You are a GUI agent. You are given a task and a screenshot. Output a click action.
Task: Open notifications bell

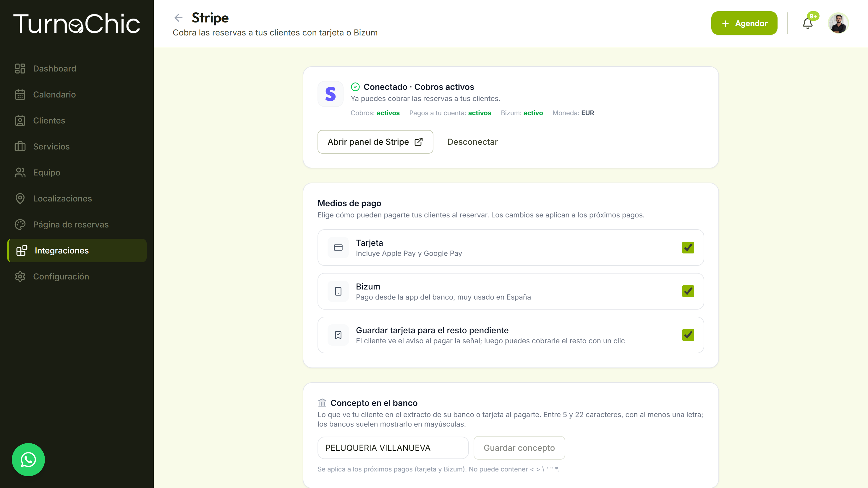[x=808, y=23]
